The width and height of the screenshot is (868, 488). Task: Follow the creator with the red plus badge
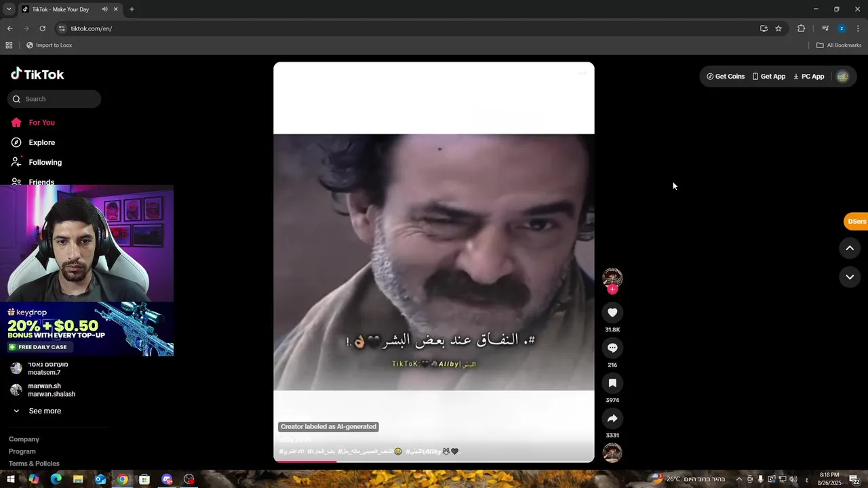612,289
